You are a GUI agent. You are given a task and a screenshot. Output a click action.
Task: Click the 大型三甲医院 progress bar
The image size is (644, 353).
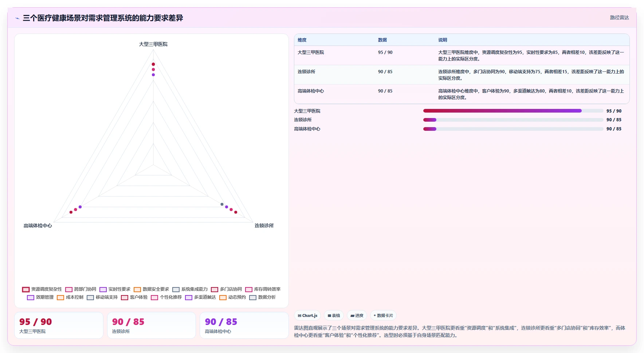coord(513,111)
